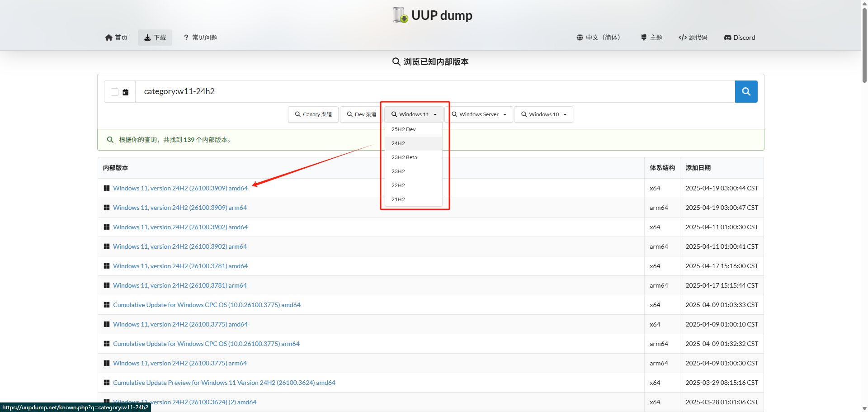Click the globe icon for language selection
Screen dimensions: 868x412
click(580, 38)
